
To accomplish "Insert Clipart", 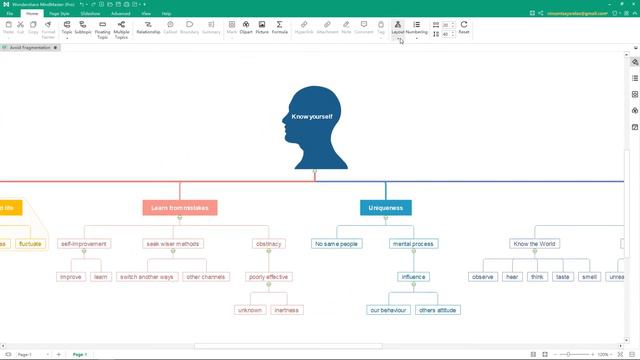I will (x=246, y=27).
